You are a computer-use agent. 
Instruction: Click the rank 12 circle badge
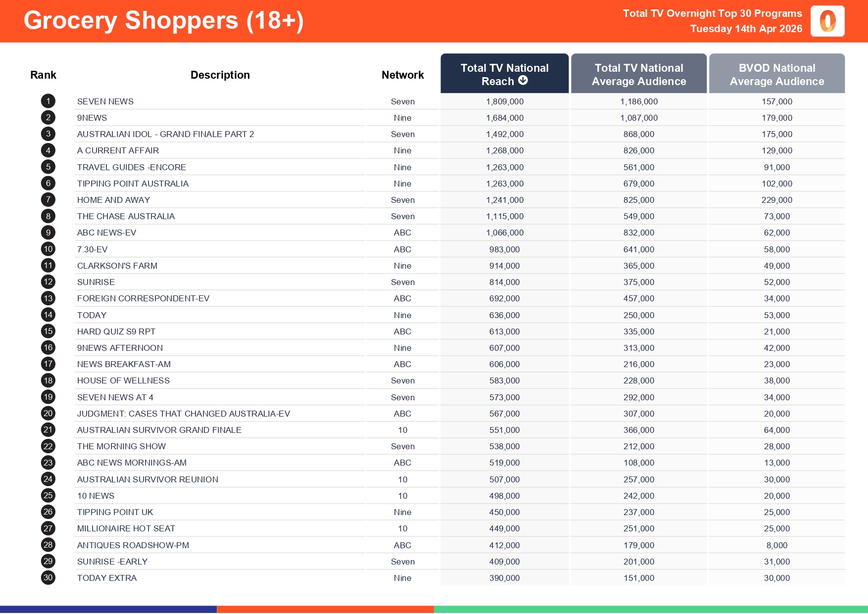pos(48,282)
